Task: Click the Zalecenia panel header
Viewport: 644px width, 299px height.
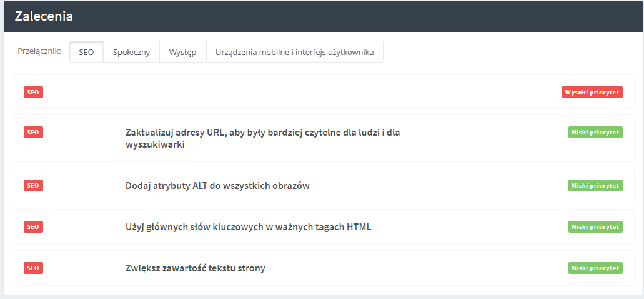Action: pos(44,16)
